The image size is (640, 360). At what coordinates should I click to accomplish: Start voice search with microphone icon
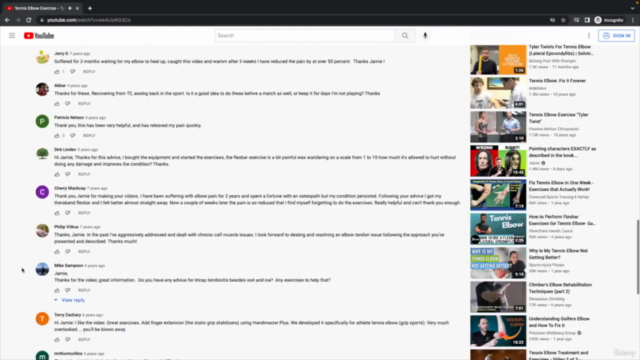[x=425, y=36]
